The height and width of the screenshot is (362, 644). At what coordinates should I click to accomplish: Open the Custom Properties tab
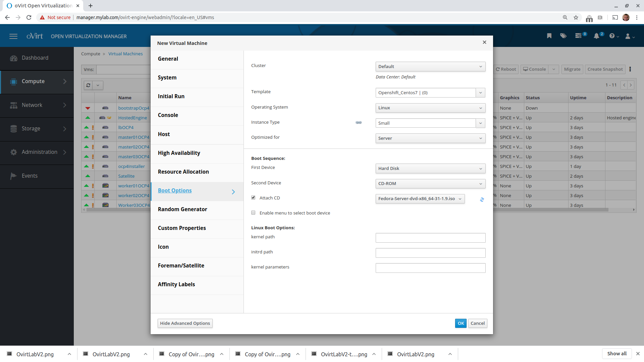tap(197, 228)
